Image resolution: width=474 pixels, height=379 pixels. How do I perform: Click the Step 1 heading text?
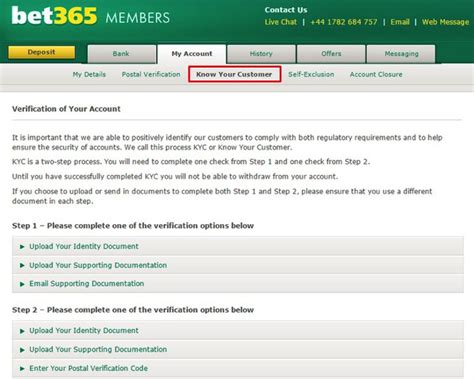coord(133,226)
